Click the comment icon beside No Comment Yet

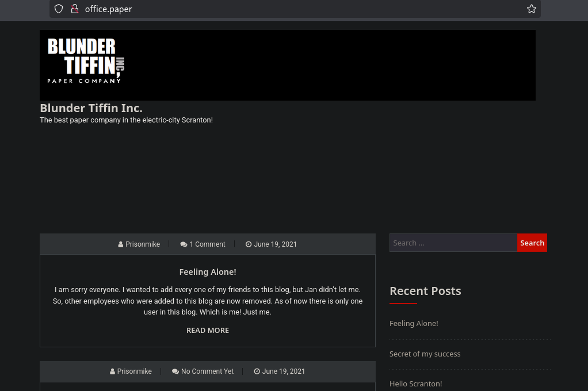point(175,371)
